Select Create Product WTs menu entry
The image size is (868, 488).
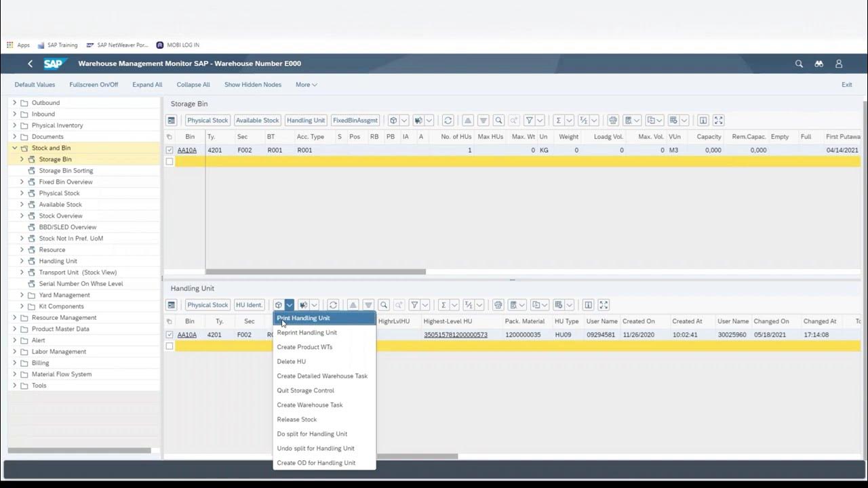(323, 347)
